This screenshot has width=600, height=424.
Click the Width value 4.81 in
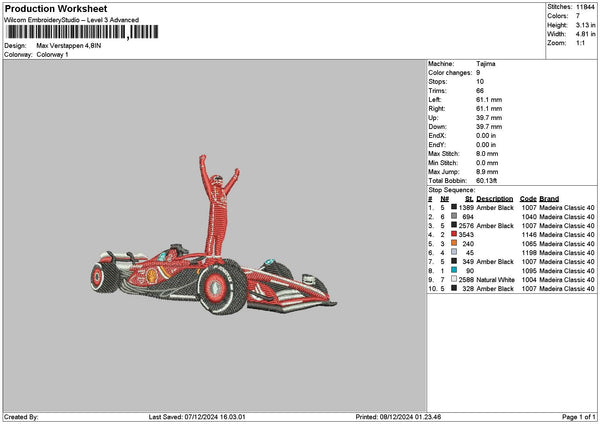coord(585,34)
